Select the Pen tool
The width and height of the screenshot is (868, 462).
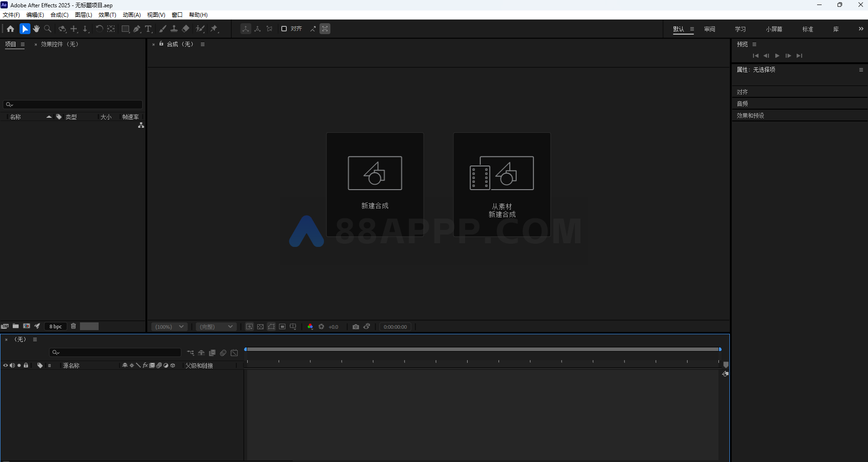pos(137,29)
